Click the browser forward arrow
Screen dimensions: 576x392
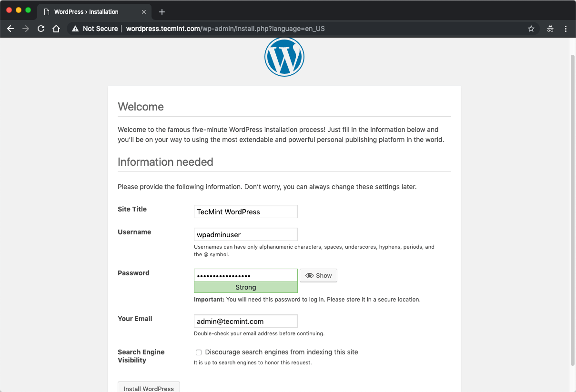tap(26, 29)
